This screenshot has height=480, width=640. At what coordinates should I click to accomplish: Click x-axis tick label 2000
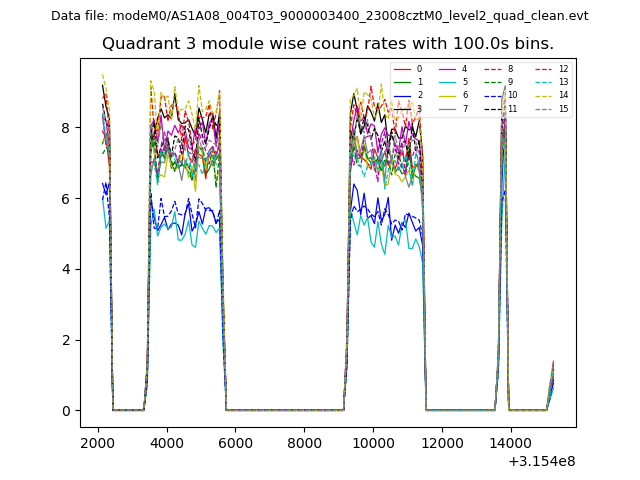pyautogui.click(x=97, y=442)
